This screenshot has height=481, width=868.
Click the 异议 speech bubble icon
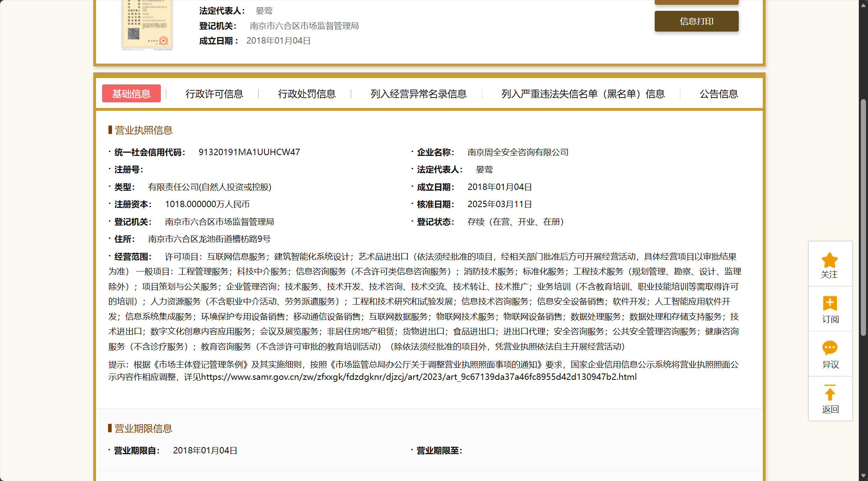[x=830, y=348]
